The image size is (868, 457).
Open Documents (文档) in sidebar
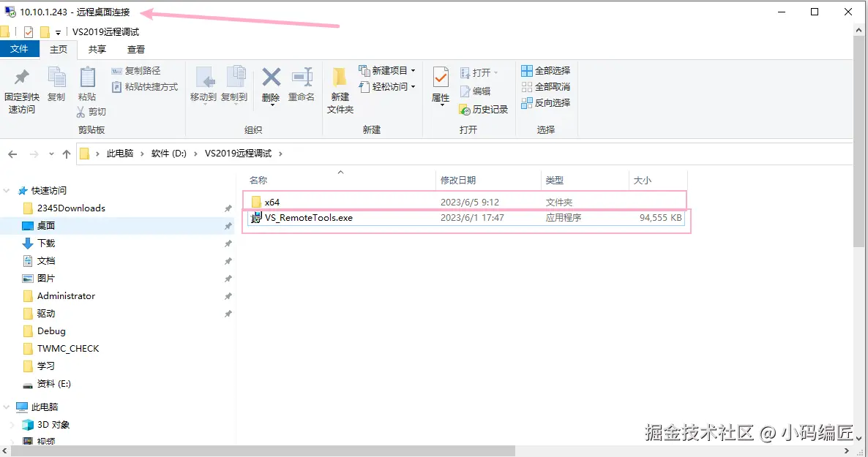[46, 260]
